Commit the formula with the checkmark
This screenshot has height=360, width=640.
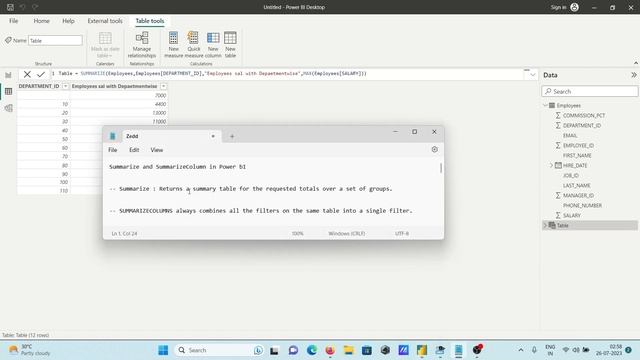(x=41, y=74)
